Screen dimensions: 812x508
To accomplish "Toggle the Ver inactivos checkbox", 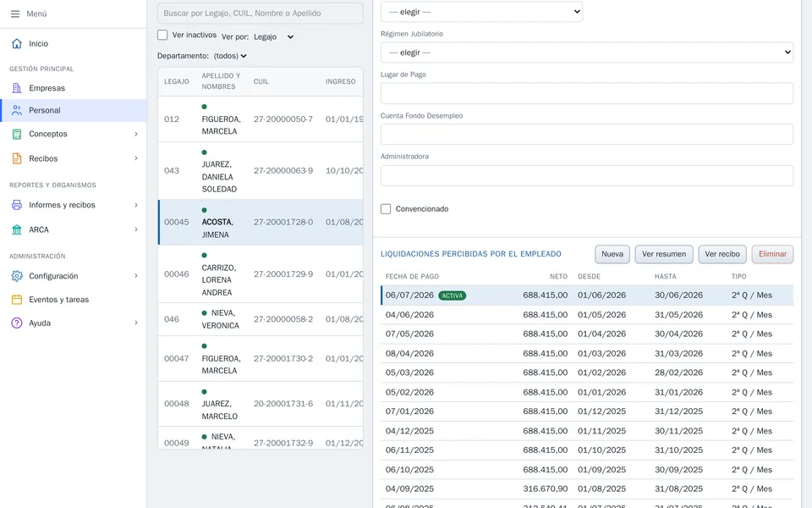I will 162,35.
